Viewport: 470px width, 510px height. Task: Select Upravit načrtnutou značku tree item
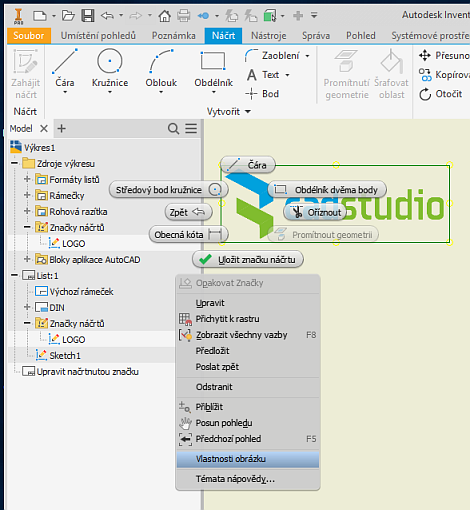pos(80,372)
